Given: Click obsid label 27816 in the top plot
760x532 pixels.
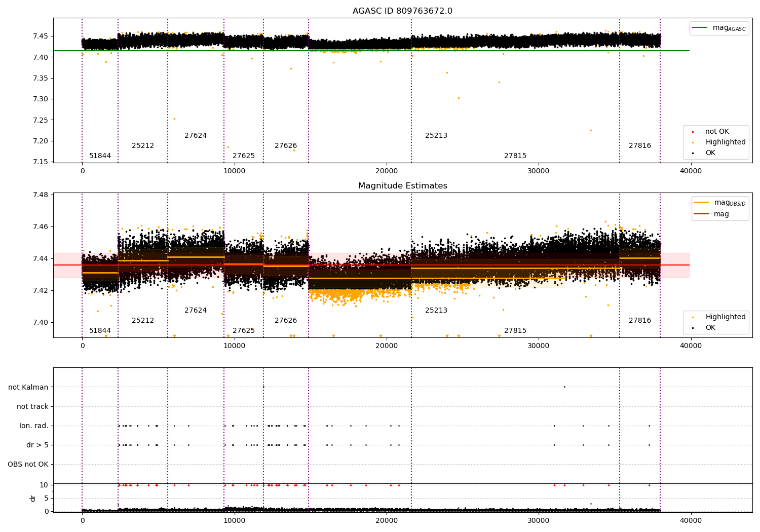Looking at the screenshot, I should click(640, 146).
